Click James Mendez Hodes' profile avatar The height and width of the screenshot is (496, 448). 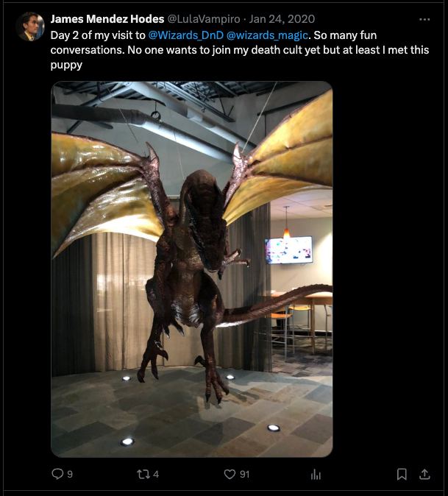click(x=30, y=26)
